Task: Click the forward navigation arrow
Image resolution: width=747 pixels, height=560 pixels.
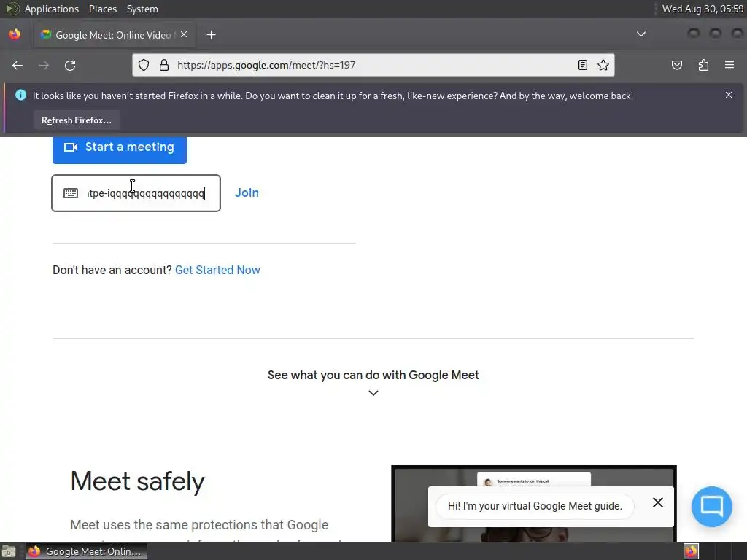Action: click(44, 65)
